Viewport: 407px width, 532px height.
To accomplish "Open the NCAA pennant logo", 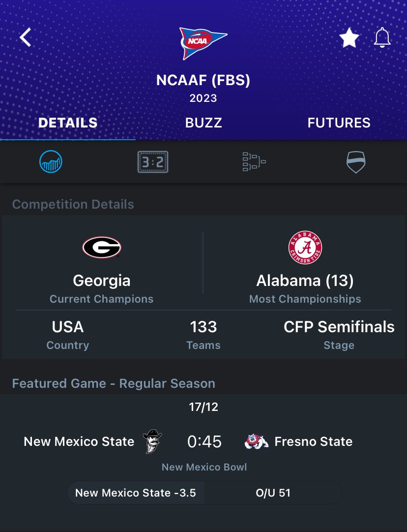I will [x=203, y=43].
